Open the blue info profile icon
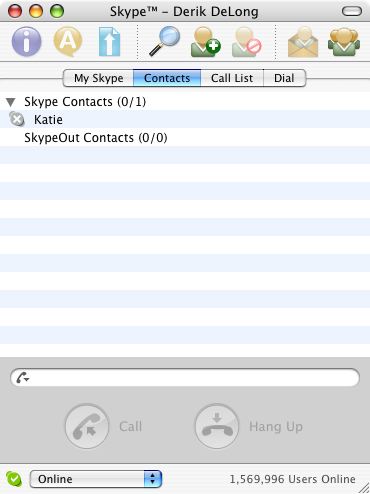 click(26, 42)
